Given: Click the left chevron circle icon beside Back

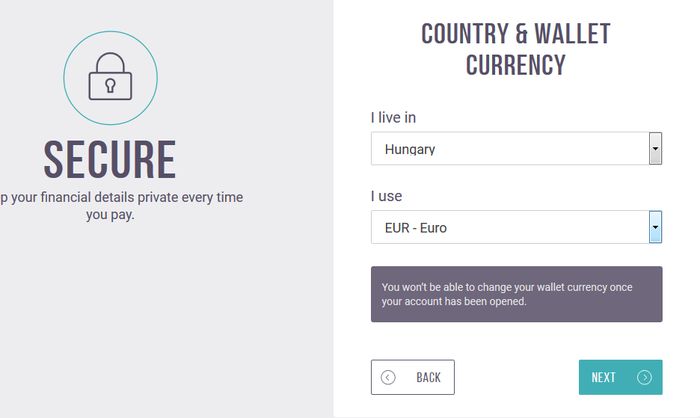Looking at the screenshot, I should [x=388, y=377].
